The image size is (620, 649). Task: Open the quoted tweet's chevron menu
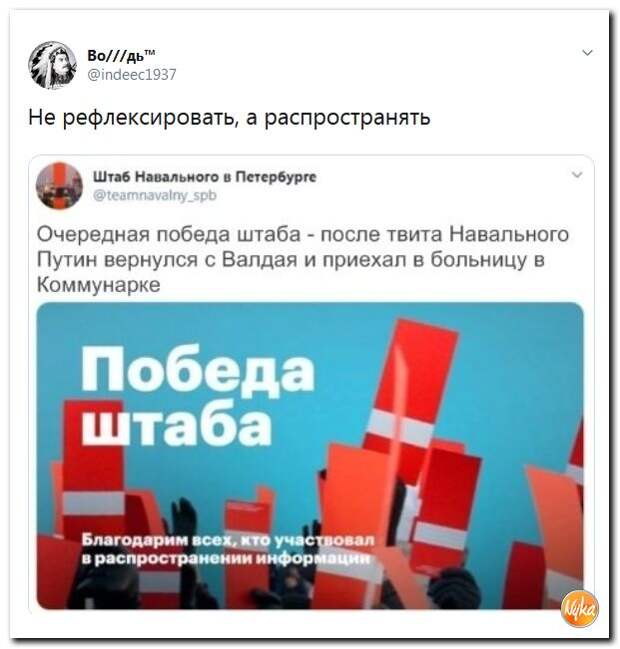click(577, 175)
